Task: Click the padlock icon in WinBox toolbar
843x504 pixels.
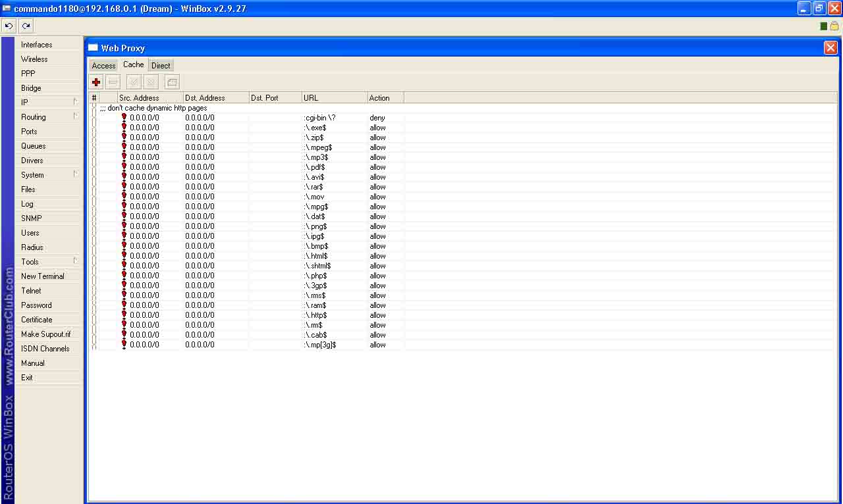Action: tap(834, 26)
